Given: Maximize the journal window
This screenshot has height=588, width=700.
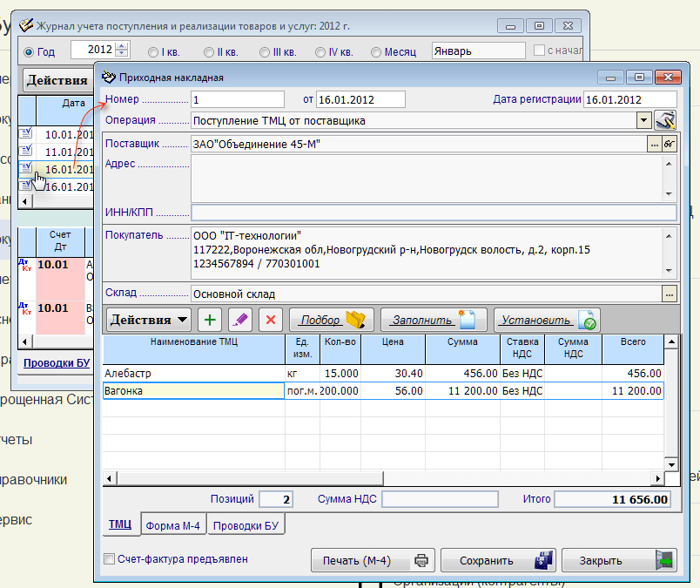Looking at the screenshot, I should 539,26.
